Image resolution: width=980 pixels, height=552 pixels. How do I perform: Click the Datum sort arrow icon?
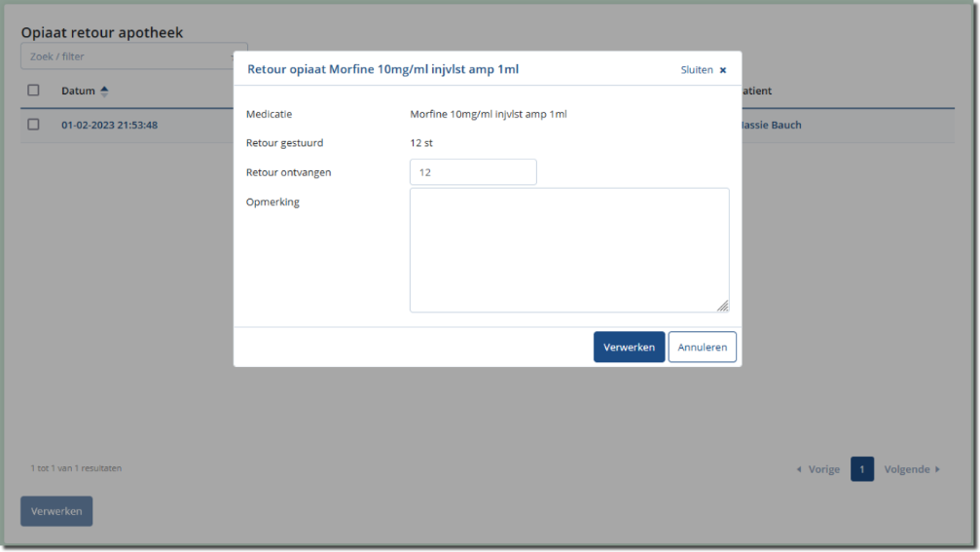[x=104, y=92]
